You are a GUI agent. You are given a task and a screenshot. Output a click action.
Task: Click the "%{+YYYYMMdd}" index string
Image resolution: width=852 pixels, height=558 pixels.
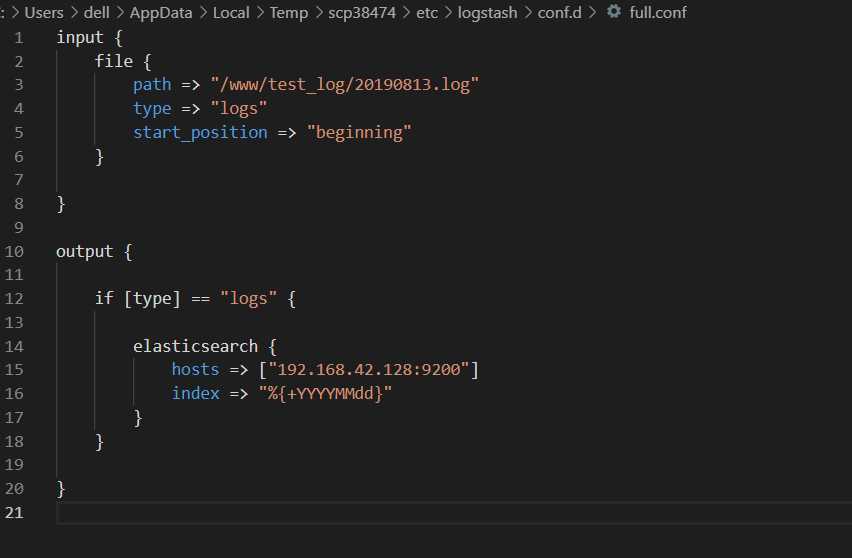(325, 393)
